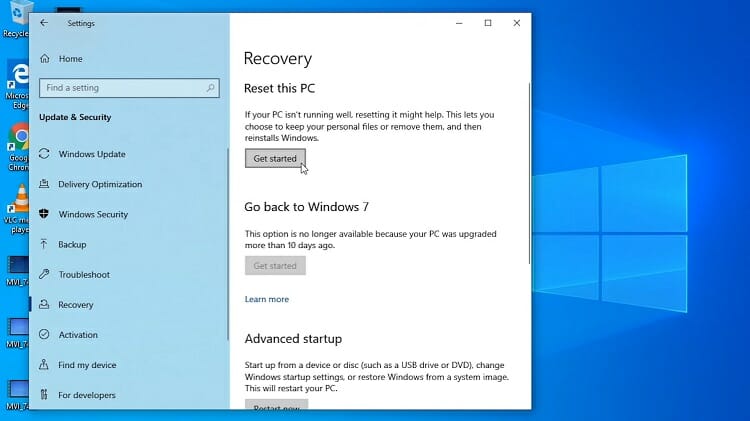This screenshot has width=750, height=421.
Task: Click Get started under Go back to Windows 7
Action: [275, 266]
